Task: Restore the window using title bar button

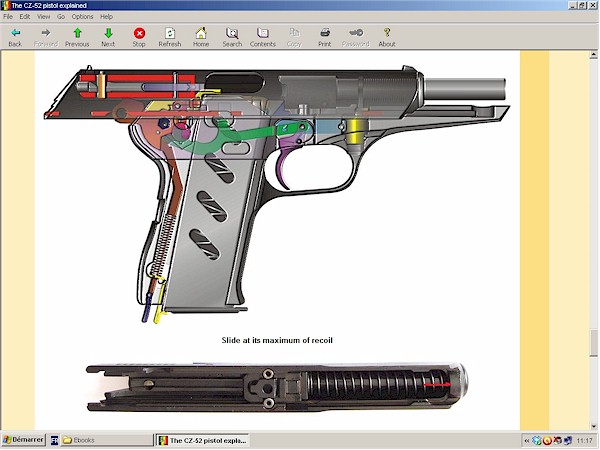Action: point(582,5)
